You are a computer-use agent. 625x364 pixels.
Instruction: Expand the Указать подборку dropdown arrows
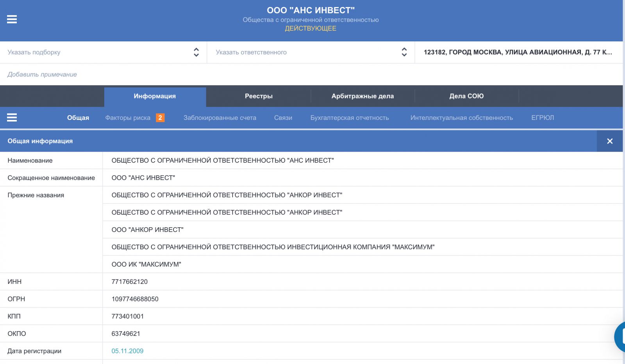(x=196, y=52)
